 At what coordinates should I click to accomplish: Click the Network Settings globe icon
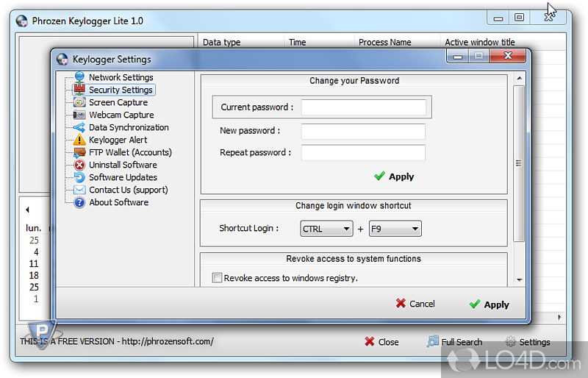[79, 77]
